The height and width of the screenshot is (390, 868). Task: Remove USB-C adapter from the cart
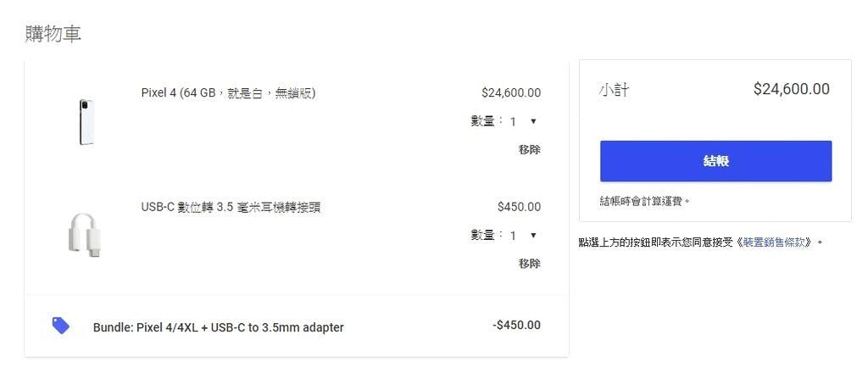(x=529, y=264)
